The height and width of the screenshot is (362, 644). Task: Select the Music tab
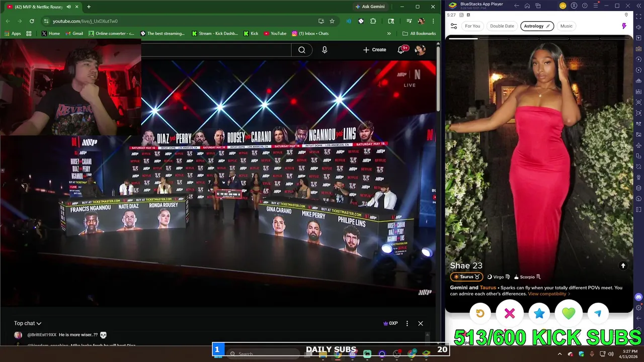[x=567, y=26]
